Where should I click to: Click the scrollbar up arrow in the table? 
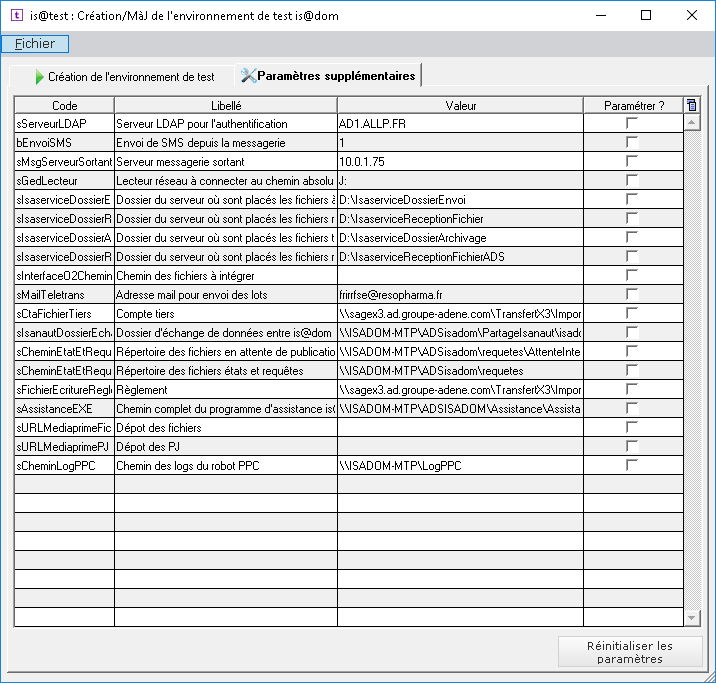tap(691, 122)
